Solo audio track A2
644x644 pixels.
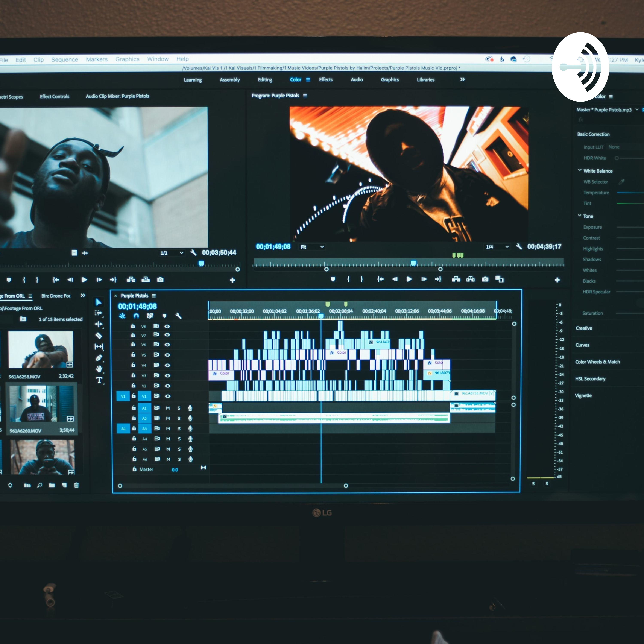pyautogui.click(x=179, y=418)
